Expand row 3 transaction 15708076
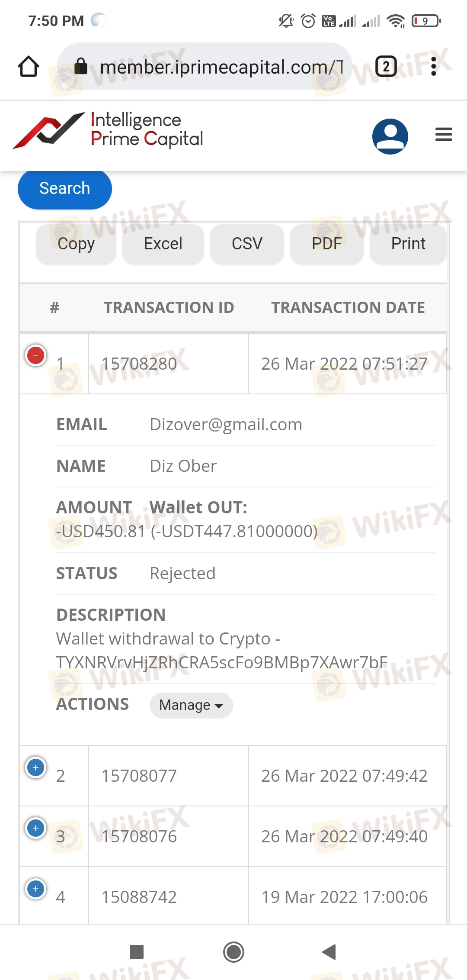Image resolution: width=467 pixels, height=980 pixels. tap(36, 828)
